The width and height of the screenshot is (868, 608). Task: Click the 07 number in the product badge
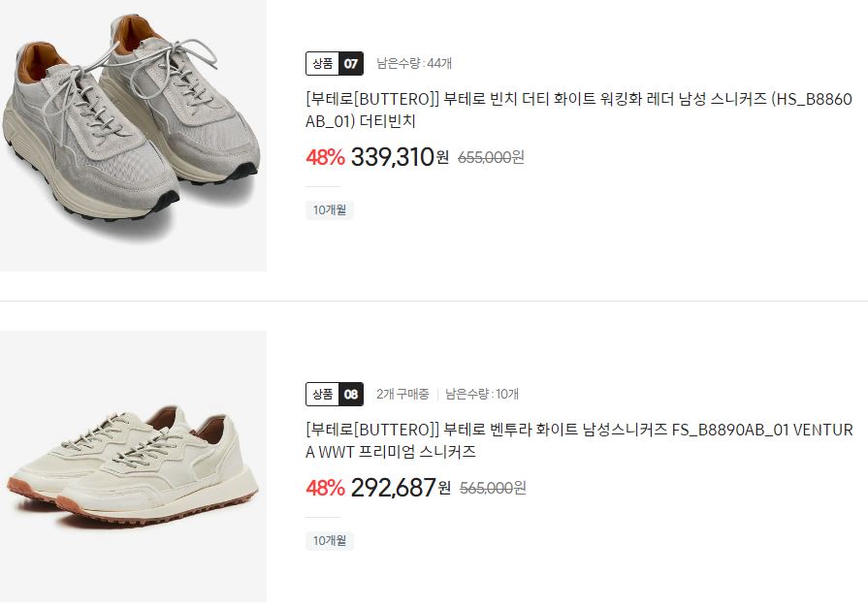351,63
